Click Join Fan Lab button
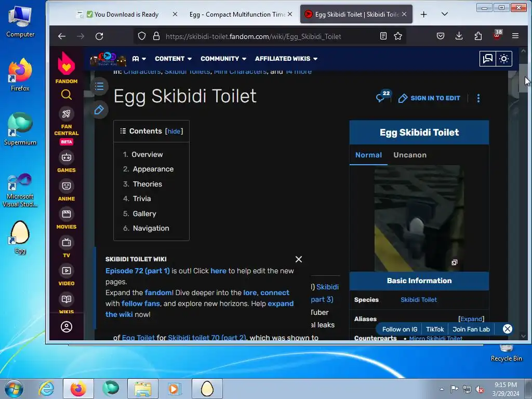 coord(471,329)
